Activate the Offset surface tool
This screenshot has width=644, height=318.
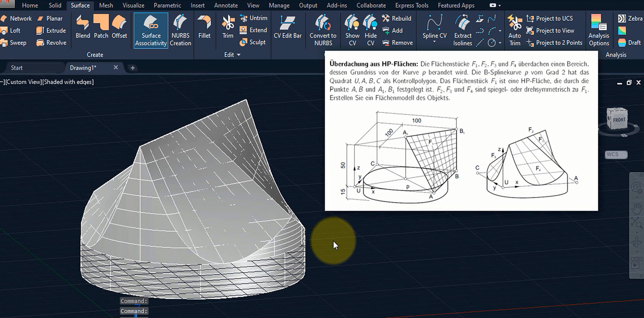[119, 27]
